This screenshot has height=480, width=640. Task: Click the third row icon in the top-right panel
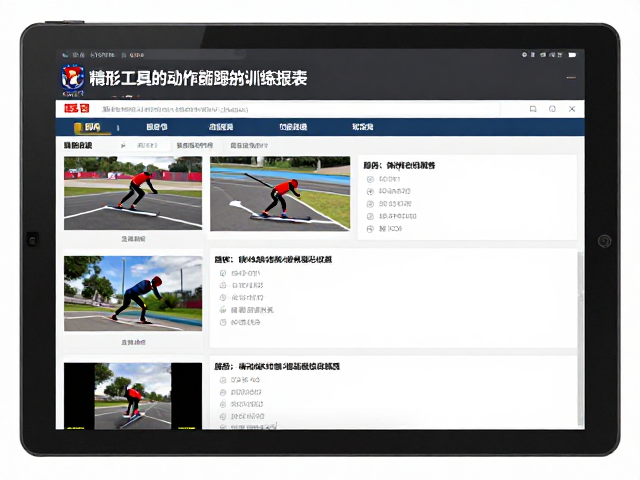370,204
